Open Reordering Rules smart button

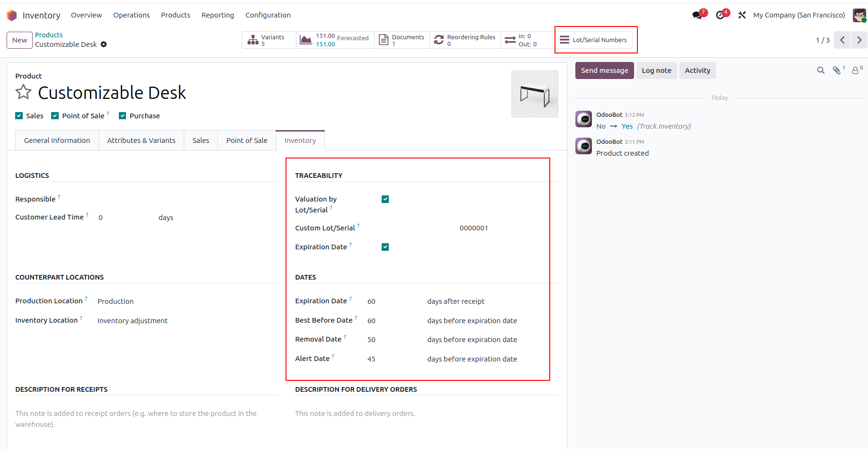click(x=465, y=40)
